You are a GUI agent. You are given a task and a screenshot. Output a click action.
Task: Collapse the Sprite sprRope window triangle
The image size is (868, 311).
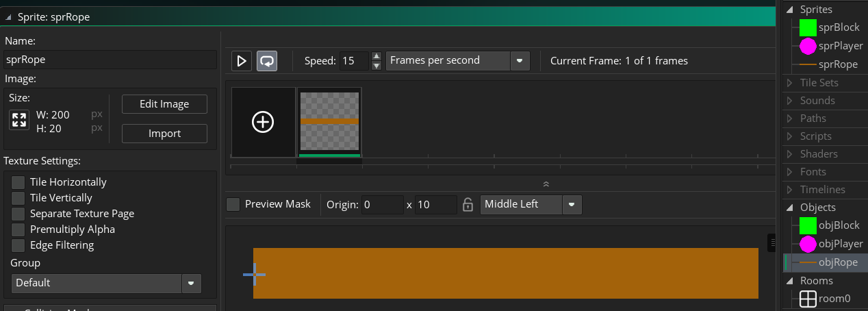8,17
